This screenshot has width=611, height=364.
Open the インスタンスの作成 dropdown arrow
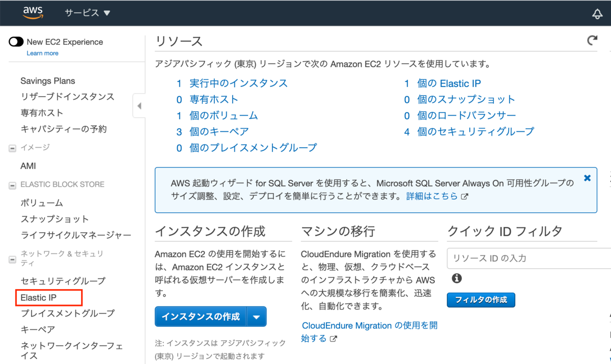pyautogui.click(x=257, y=317)
